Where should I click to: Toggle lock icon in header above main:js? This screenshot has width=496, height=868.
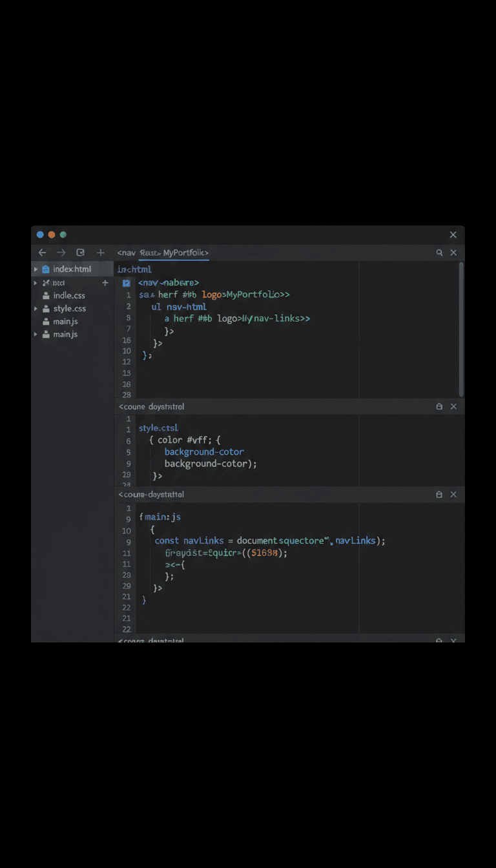tap(439, 494)
